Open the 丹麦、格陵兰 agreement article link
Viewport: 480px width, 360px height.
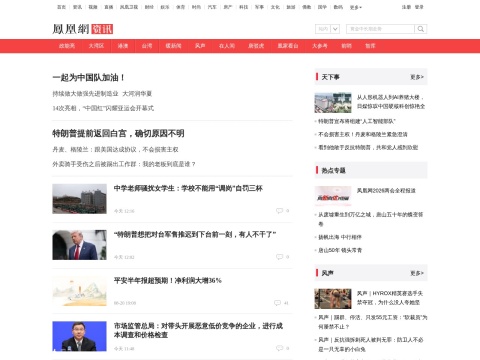[x=115, y=150]
